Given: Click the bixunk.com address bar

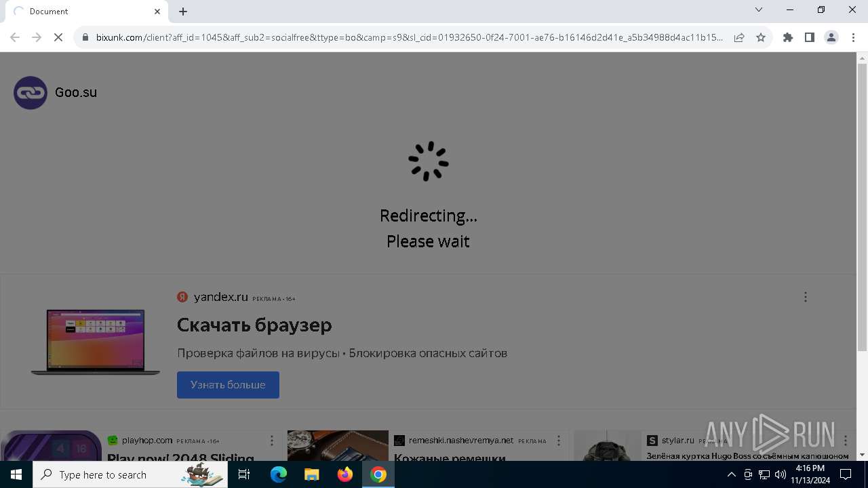Looking at the screenshot, I should (x=410, y=38).
